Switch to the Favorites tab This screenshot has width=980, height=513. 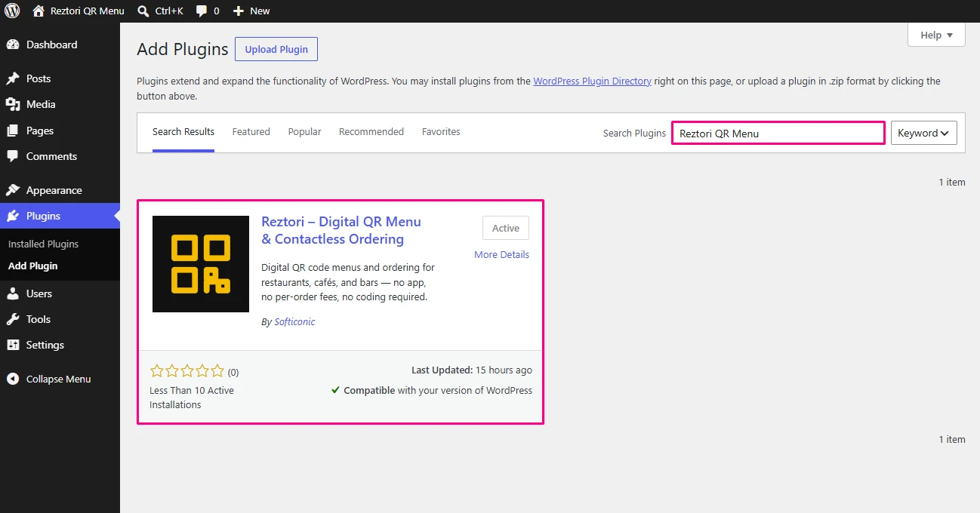click(x=441, y=131)
